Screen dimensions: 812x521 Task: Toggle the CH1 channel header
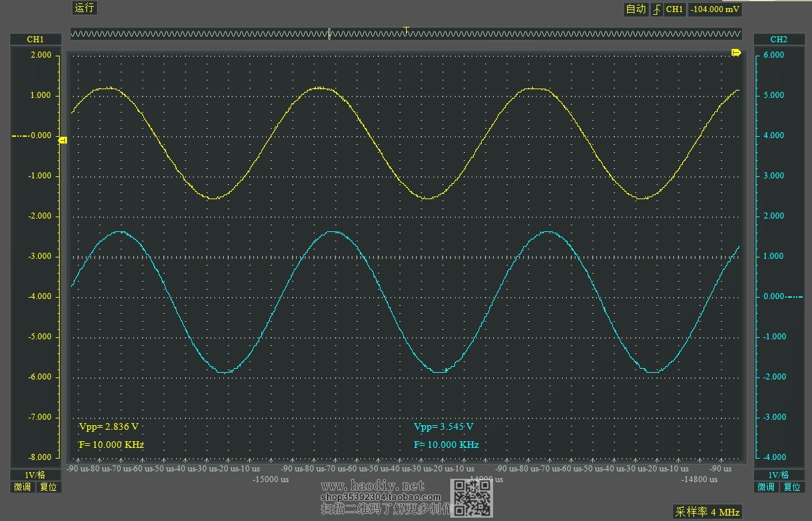coord(35,40)
